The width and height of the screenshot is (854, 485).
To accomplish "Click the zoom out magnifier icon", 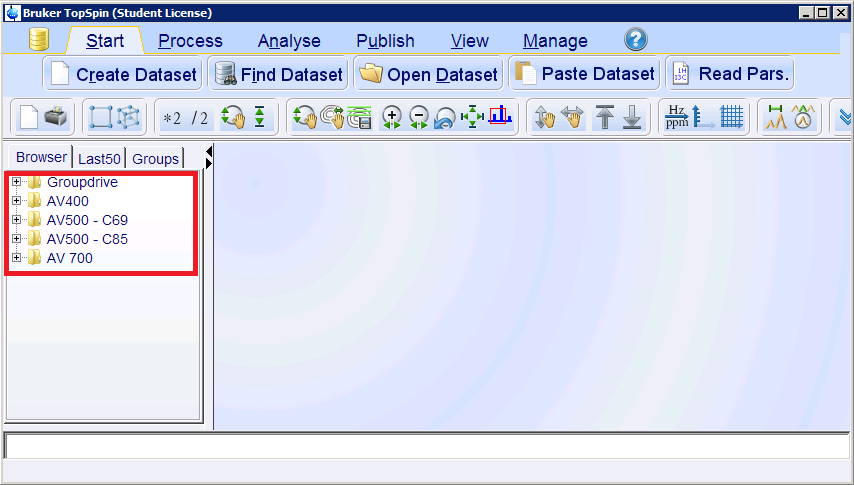I will coord(419,118).
